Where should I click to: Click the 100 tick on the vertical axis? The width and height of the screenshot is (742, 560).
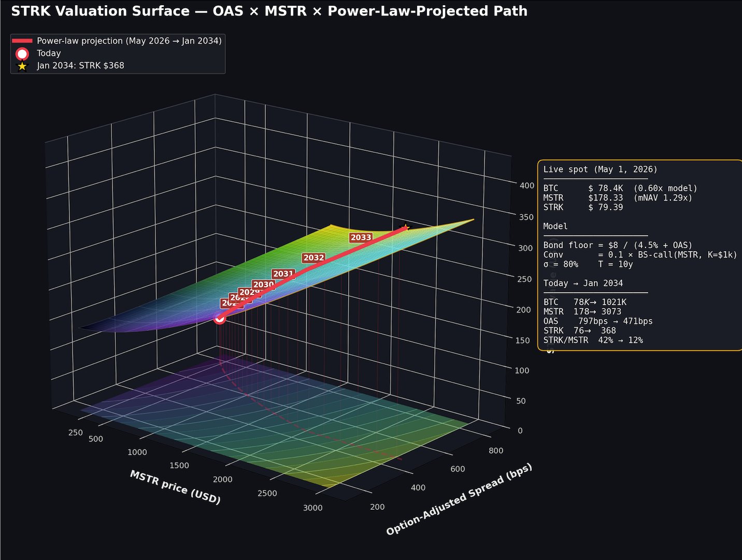[522, 370]
